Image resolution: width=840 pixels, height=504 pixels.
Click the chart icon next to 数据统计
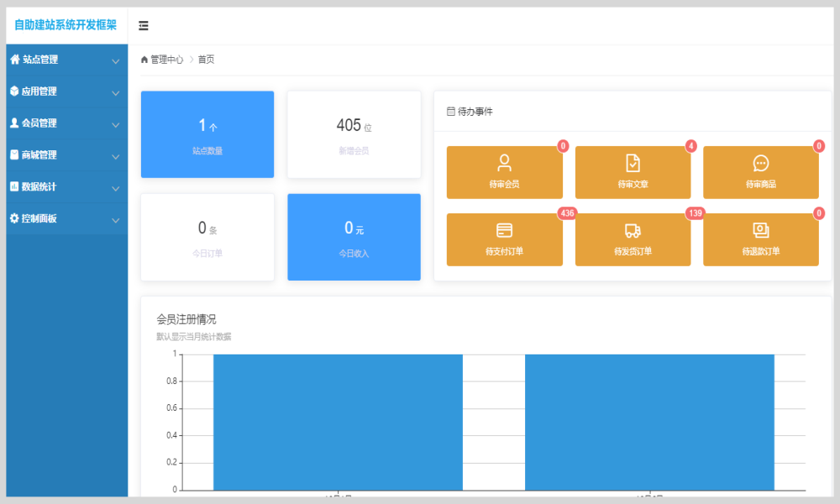click(14, 186)
